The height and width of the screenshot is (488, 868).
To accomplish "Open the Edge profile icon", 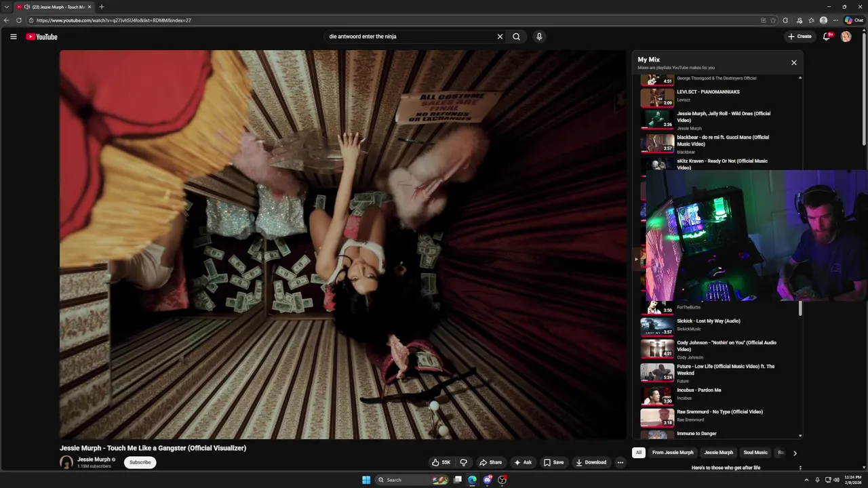I will click(823, 20).
